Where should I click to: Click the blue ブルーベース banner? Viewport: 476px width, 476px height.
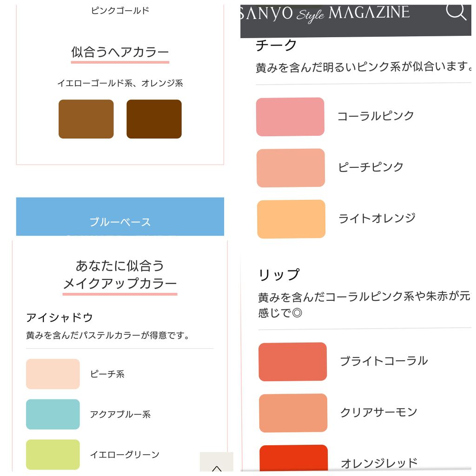click(x=119, y=216)
